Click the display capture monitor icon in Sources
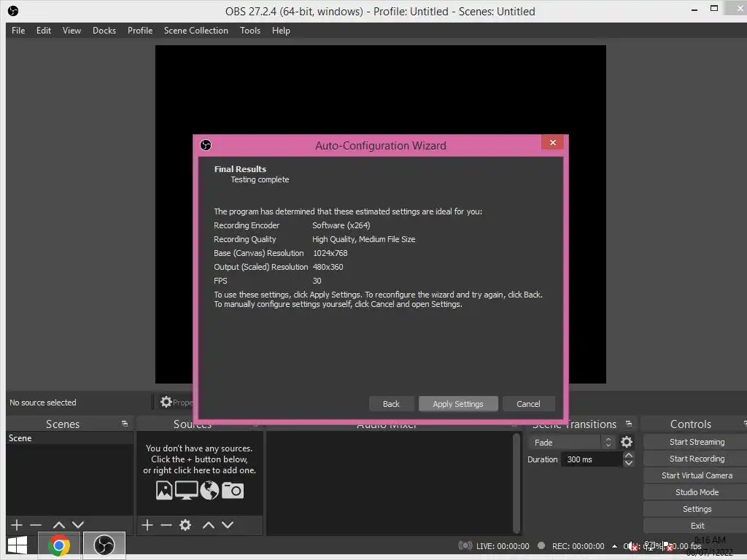The width and height of the screenshot is (747, 560). 186,490
